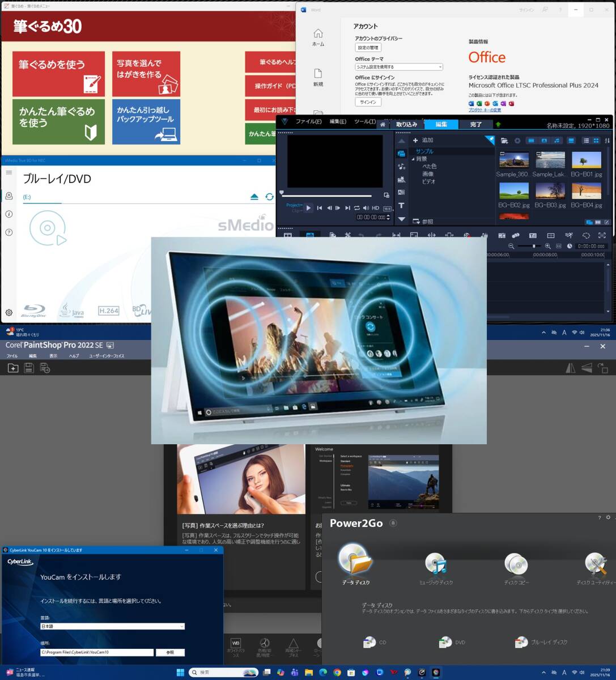
Task: Toggle HD preview in VideoStudio
Action: (375, 208)
